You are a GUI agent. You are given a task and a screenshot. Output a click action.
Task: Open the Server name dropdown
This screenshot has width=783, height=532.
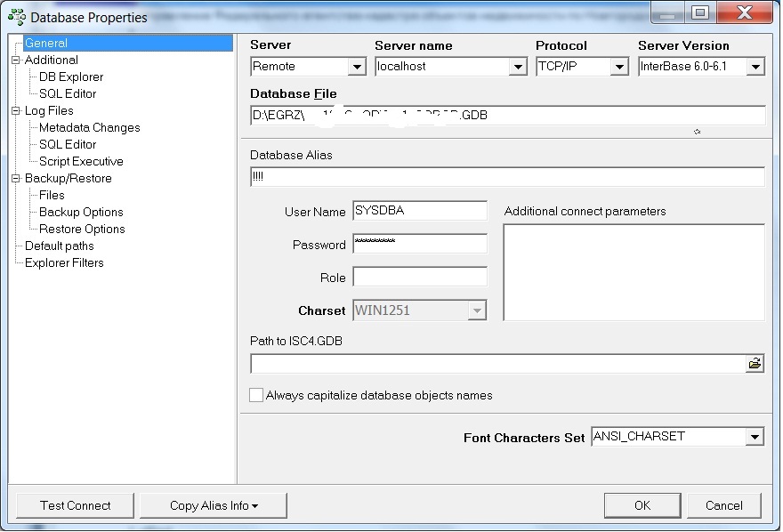click(x=518, y=67)
